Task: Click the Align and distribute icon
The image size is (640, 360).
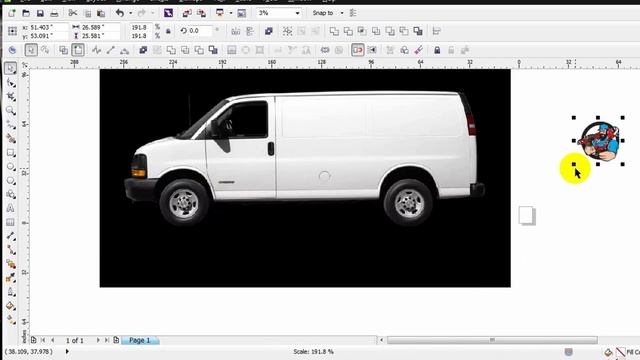Action: [x=436, y=31]
